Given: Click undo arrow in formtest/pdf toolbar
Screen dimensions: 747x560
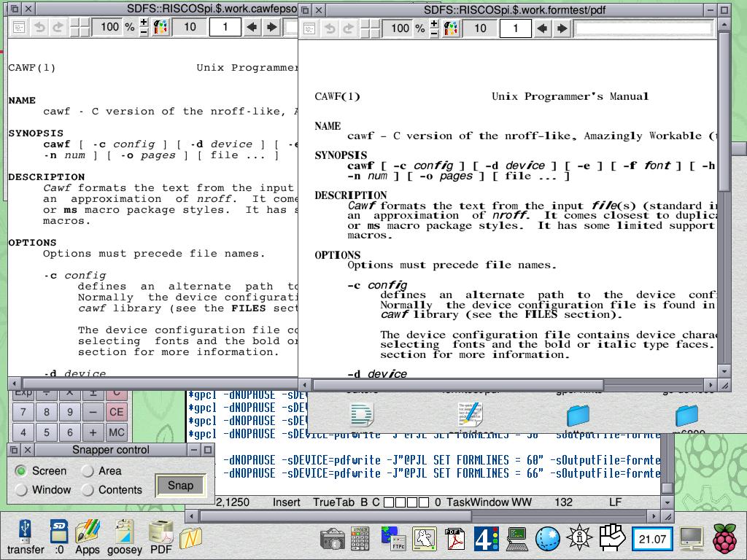Looking at the screenshot, I should point(330,28).
